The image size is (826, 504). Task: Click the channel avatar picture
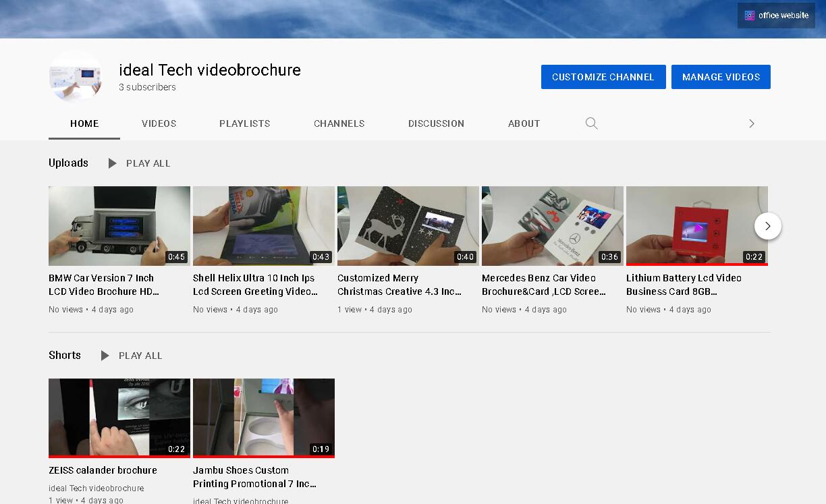(76, 77)
